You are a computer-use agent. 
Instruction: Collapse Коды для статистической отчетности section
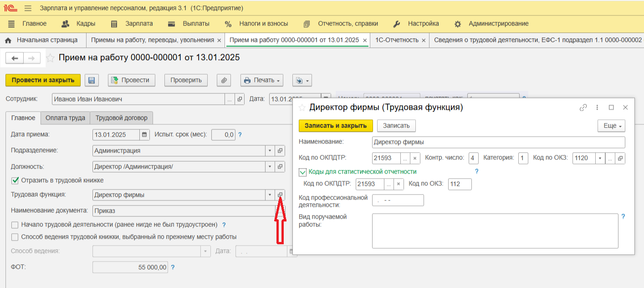click(303, 172)
